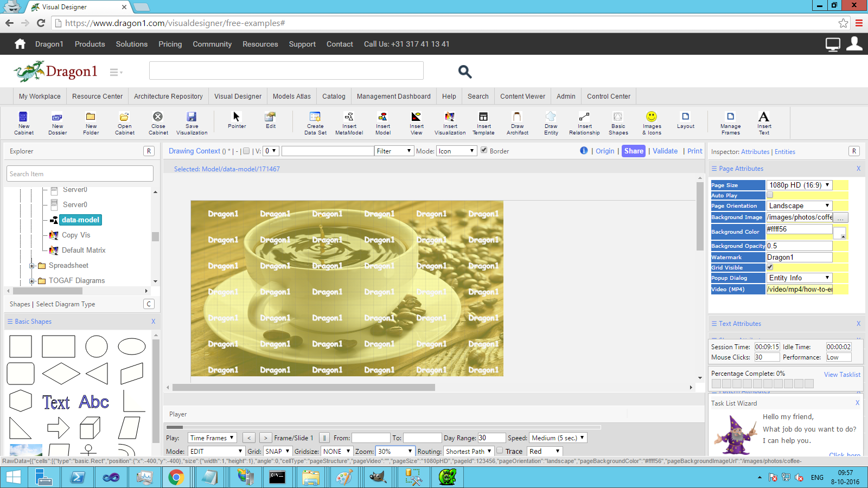Click the Create Data Set icon
This screenshot has width=868, height=488.
tap(315, 123)
